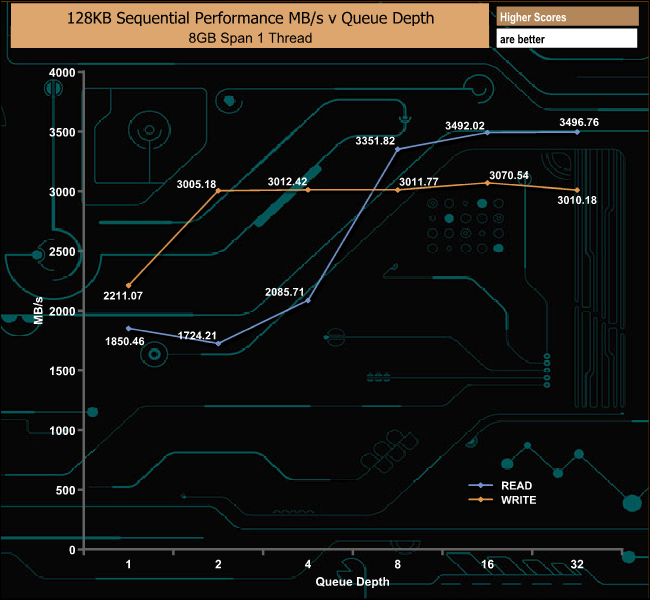Click the WRITE data point at queue depth 1
The height and width of the screenshot is (600, 650).
[x=129, y=286]
